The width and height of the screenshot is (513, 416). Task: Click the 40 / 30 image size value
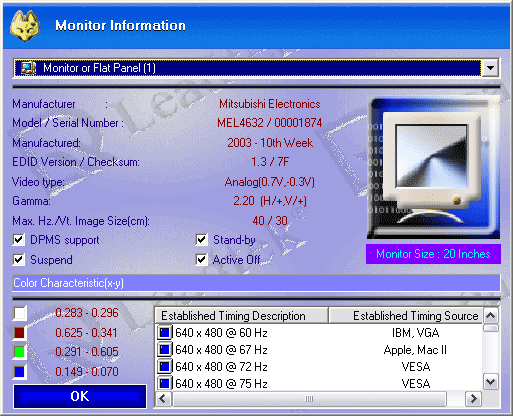[x=270, y=221]
